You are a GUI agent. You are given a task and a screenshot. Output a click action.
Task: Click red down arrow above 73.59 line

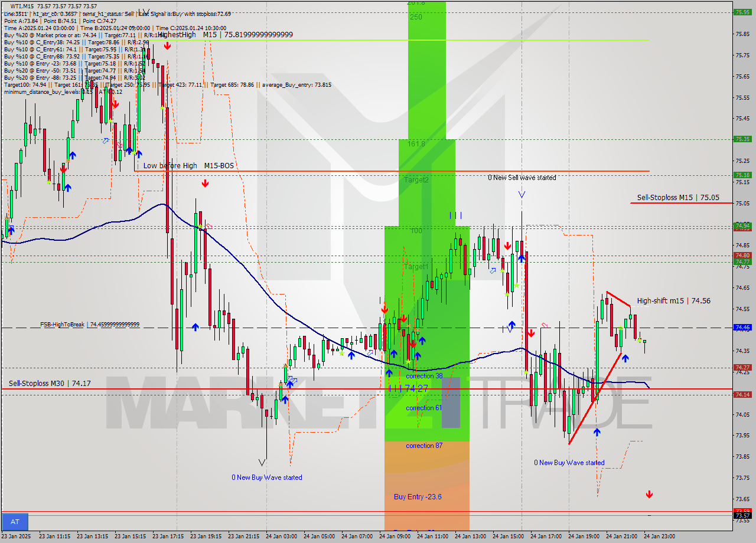(649, 495)
